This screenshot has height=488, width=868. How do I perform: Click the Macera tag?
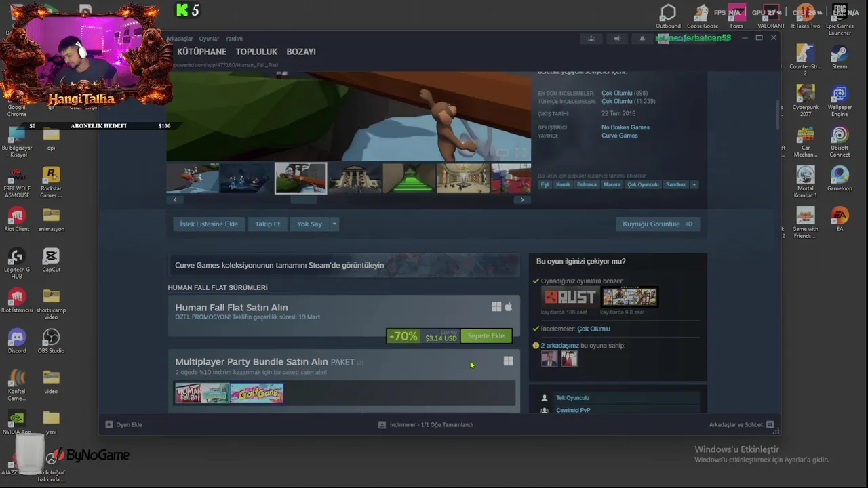click(612, 184)
